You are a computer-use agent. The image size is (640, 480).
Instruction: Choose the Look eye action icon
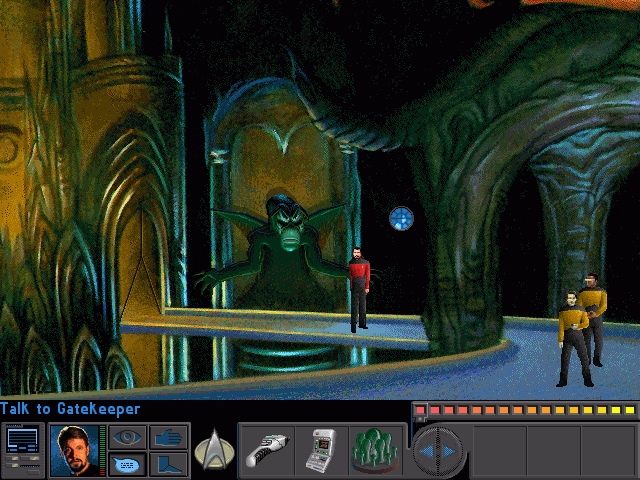tap(127, 438)
